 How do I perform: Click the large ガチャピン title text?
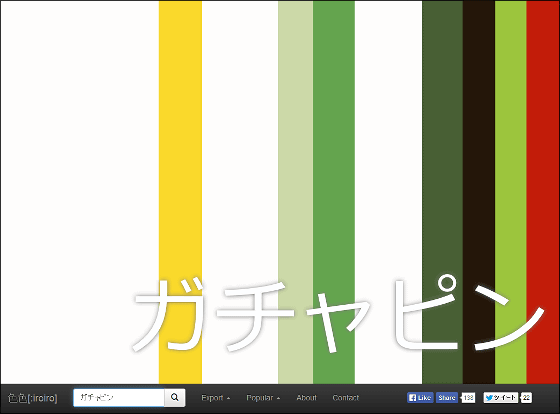click(x=339, y=313)
